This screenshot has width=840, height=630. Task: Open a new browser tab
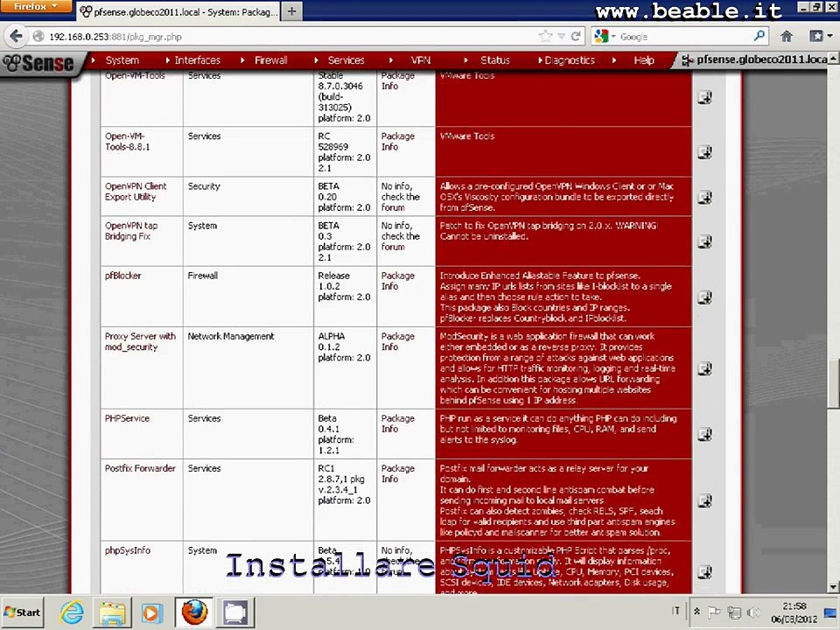tap(291, 11)
